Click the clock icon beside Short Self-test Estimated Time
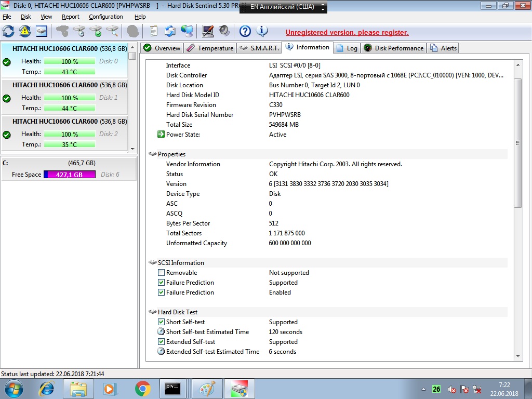Screen dimensions: 532x399 tap(161, 331)
